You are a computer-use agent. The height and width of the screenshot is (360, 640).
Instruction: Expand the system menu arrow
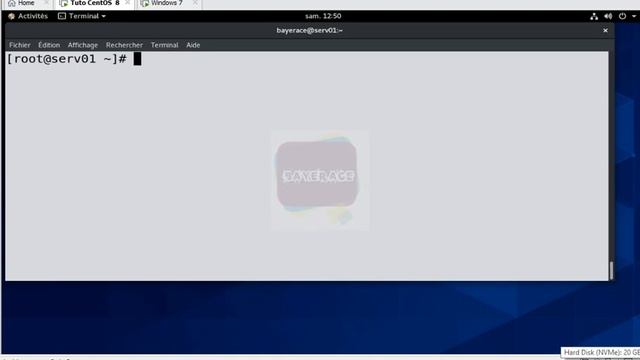[x=634, y=16]
